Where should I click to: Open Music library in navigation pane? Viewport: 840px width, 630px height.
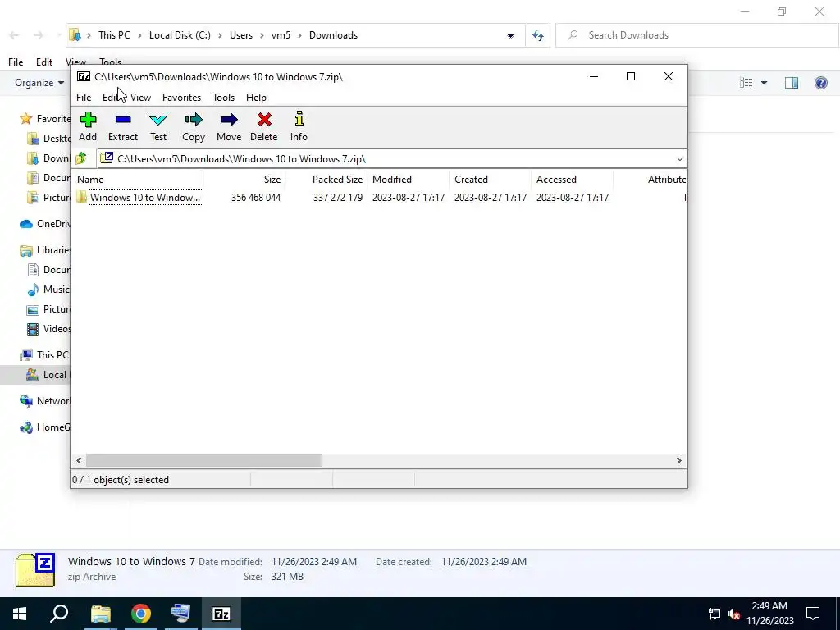click(x=48, y=290)
